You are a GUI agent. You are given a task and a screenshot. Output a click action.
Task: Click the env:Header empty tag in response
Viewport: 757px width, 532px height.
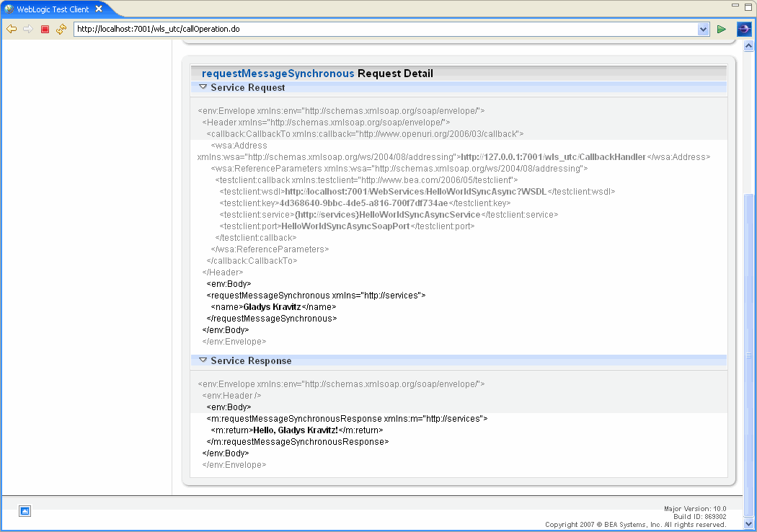point(231,395)
